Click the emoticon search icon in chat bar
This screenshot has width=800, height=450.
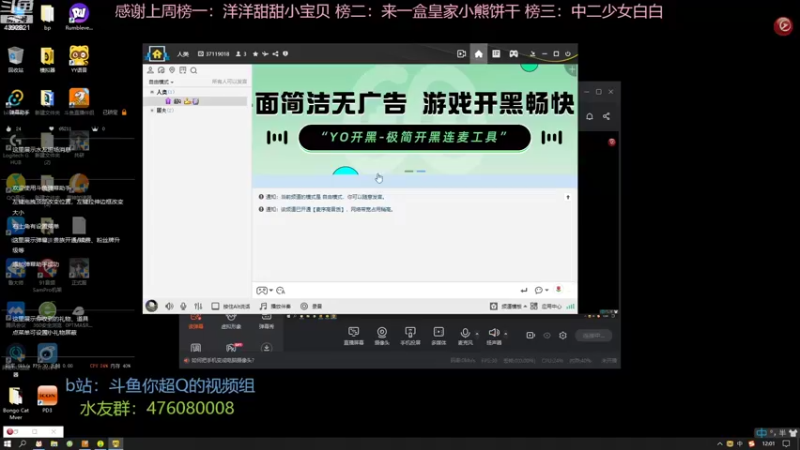(x=281, y=290)
